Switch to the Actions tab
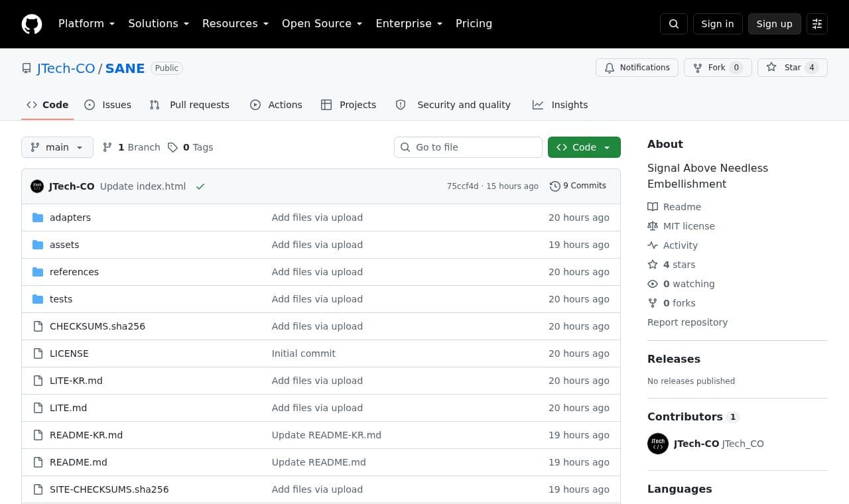The height and width of the screenshot is (504, 849). [276, 105]
